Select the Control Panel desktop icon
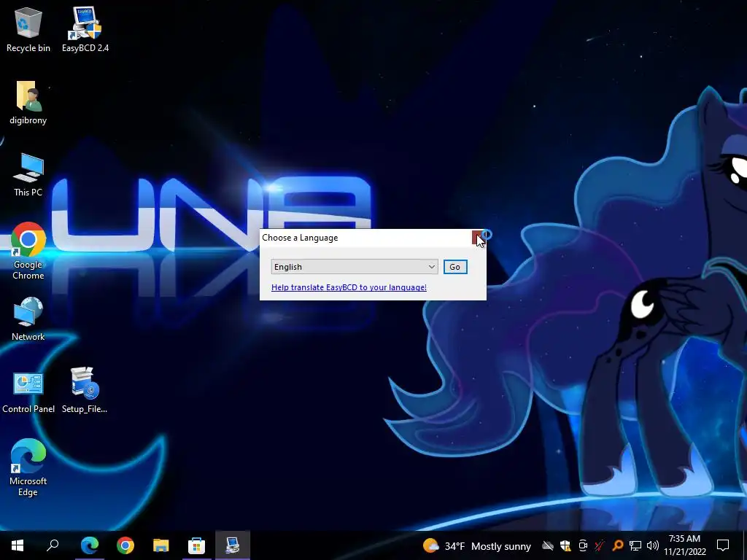747x560 pixels. click(x=28, y=392)
